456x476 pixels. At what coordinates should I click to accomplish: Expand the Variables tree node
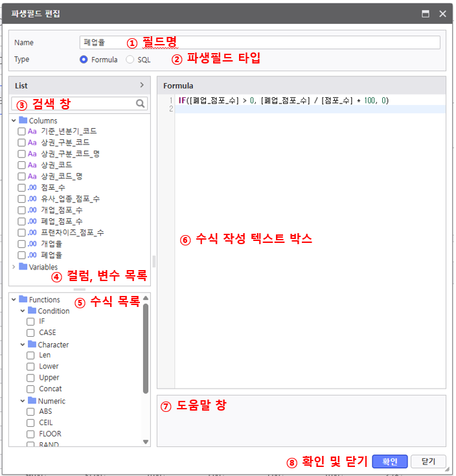coord(14,267)
